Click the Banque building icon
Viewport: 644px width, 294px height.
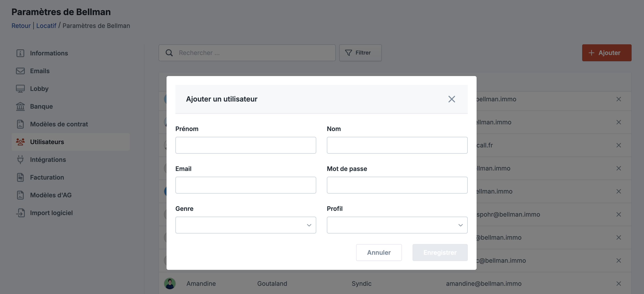pos(20,106)
